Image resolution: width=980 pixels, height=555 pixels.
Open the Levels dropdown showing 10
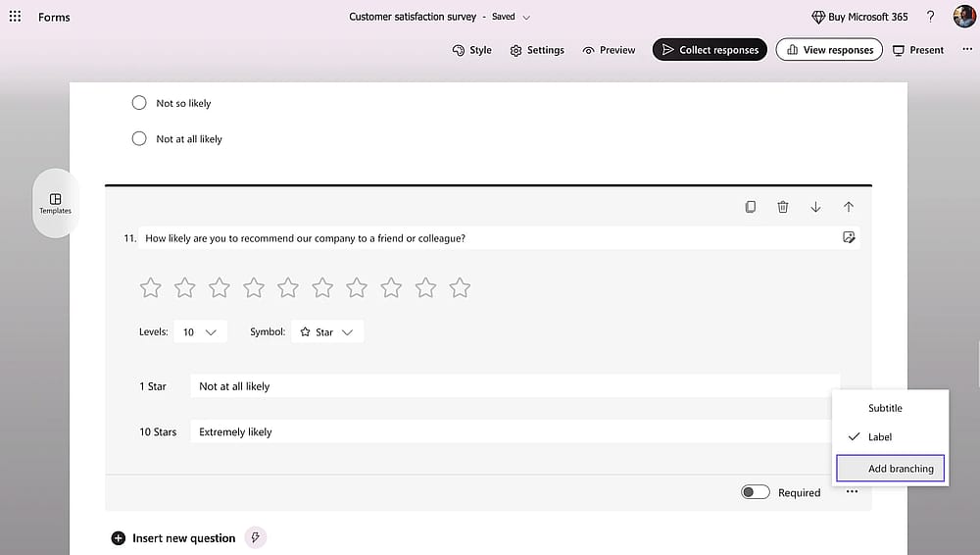pos(200,332)
